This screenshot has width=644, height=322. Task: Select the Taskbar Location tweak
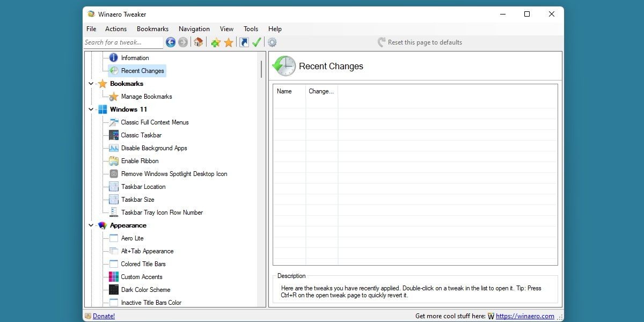[x=143, y=187]
